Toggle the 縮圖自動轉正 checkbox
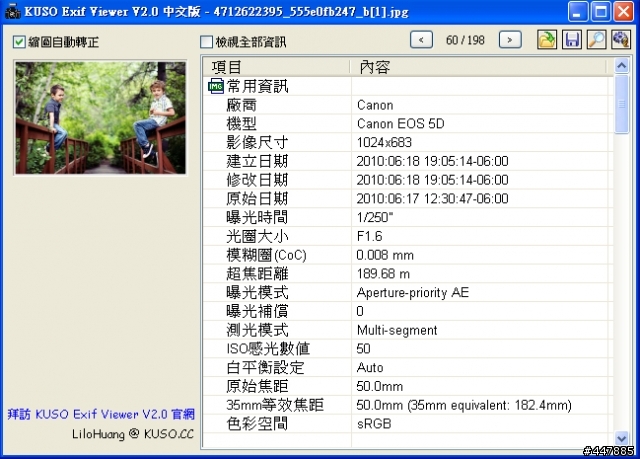The image size is (640, 459). pyautogui.click(x=19, y=42)
